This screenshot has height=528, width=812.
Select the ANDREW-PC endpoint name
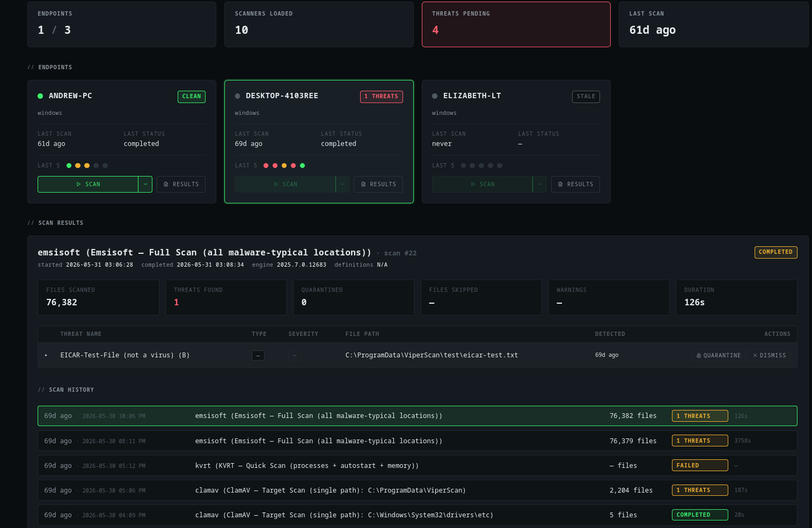pyautogui.click(x=70, y=96)
